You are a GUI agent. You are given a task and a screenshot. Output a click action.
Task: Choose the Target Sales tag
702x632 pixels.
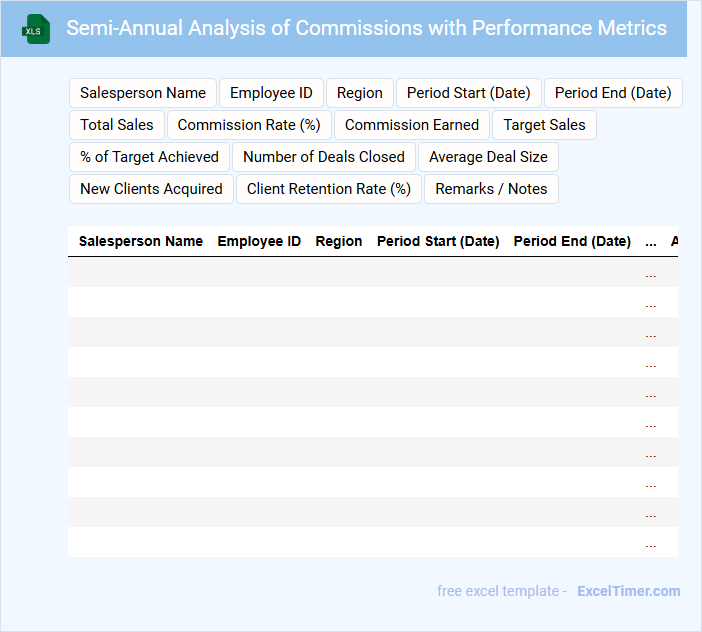click(x=544, y=125)
